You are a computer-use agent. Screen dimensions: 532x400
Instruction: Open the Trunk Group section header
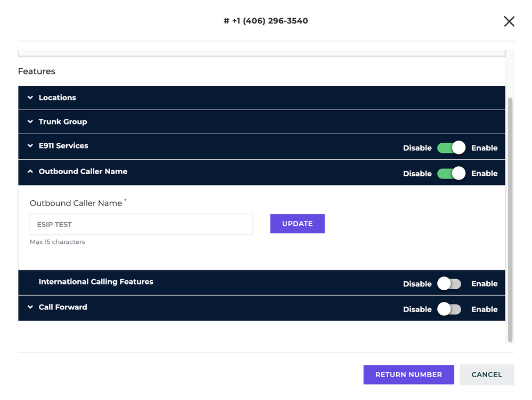pyautogui.click(x=261, y=122)
